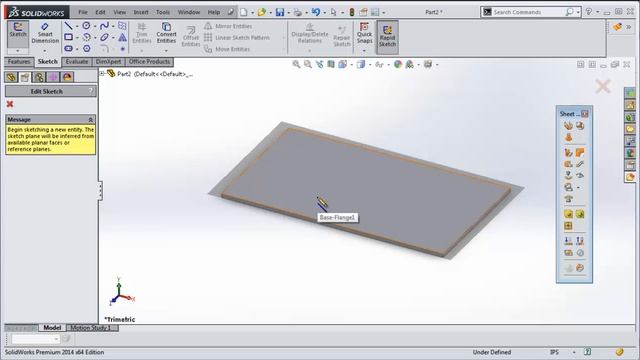This screenshot has width=640, height=360.
Task: Open the IPS unit system dropdown
Action: tap(573, 352)
